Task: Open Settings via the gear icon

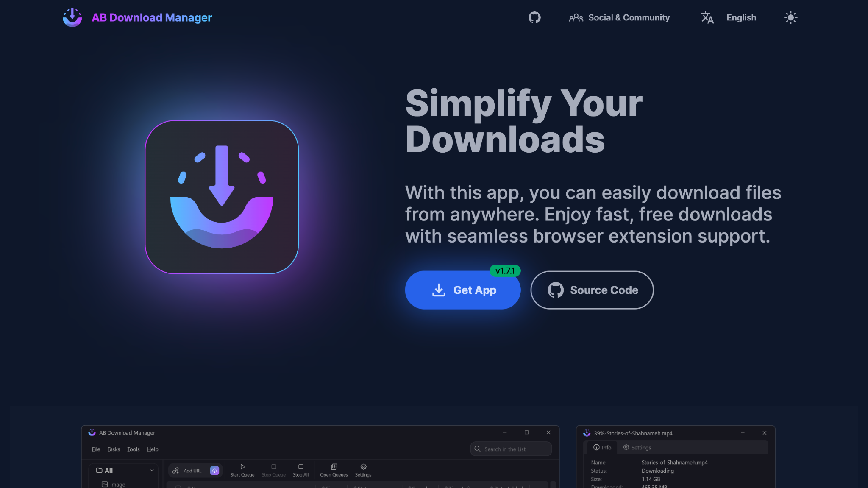Action: coord(363,466)
